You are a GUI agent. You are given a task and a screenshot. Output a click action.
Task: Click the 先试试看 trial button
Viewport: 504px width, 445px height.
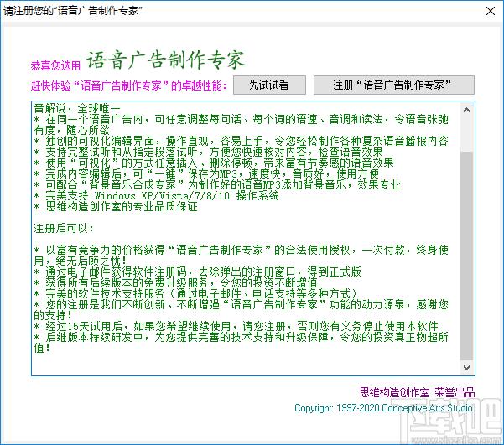pyautogui.click(x=269, y=85)
